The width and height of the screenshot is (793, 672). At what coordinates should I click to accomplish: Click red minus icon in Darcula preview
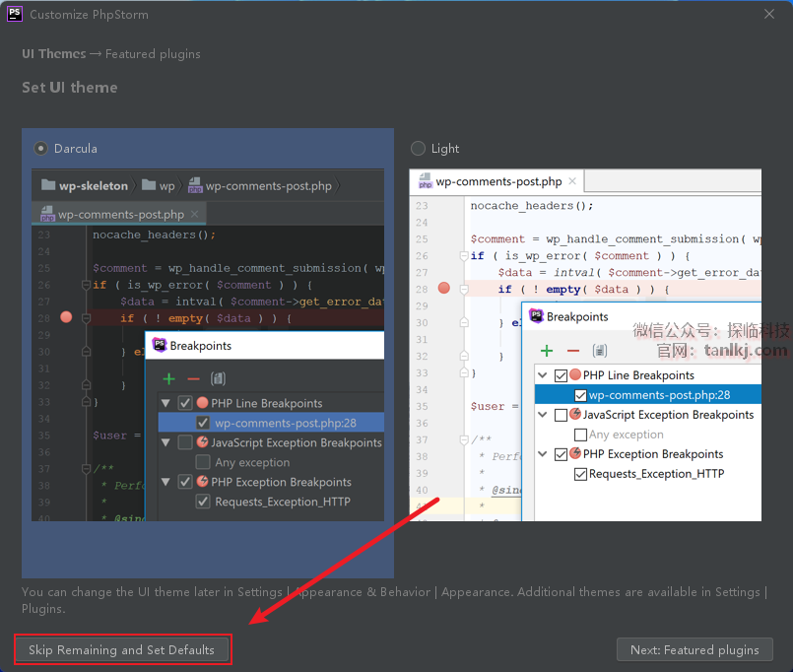[193, 378]
